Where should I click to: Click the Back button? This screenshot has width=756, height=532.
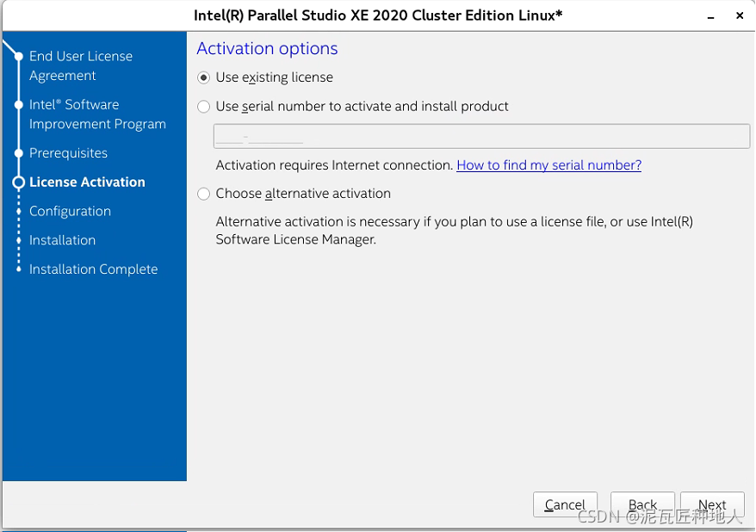click(642, 504)
